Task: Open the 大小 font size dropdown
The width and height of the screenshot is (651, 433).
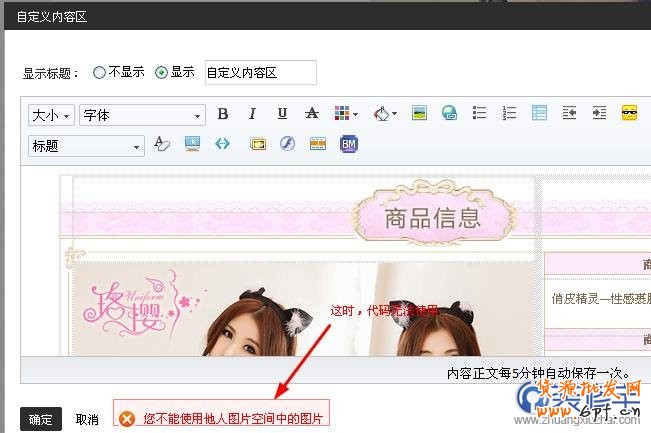Action: point(52,115)
